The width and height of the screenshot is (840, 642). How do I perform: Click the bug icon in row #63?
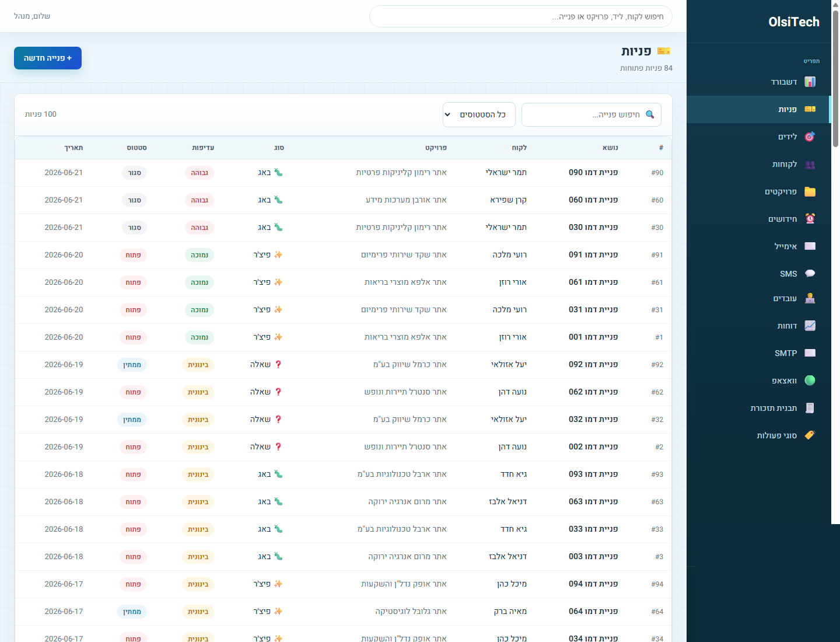[x=278, y=501]
